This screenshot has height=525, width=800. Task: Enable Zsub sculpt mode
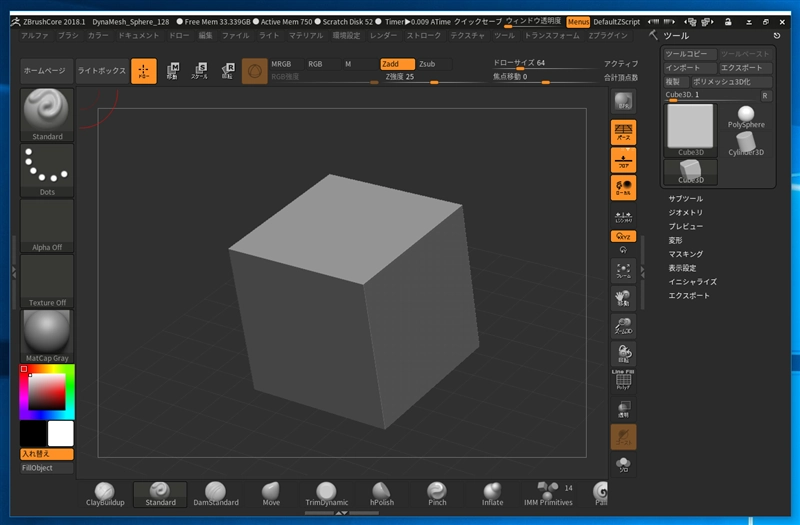434,64
